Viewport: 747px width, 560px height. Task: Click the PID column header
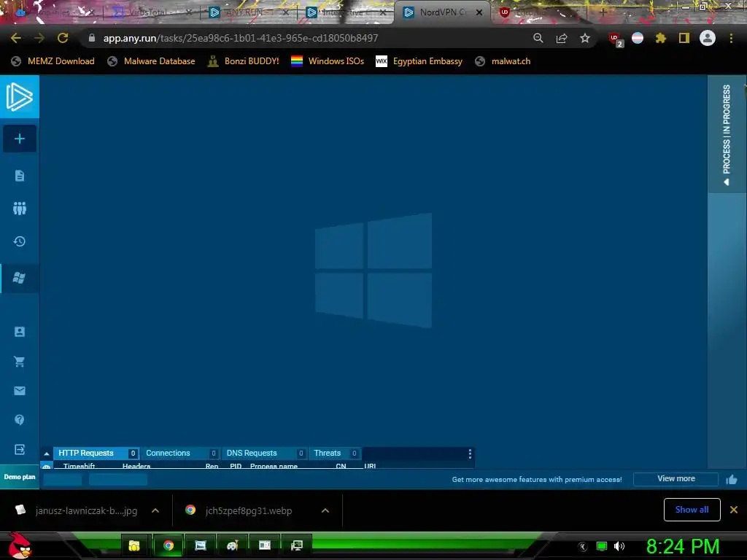236,466
